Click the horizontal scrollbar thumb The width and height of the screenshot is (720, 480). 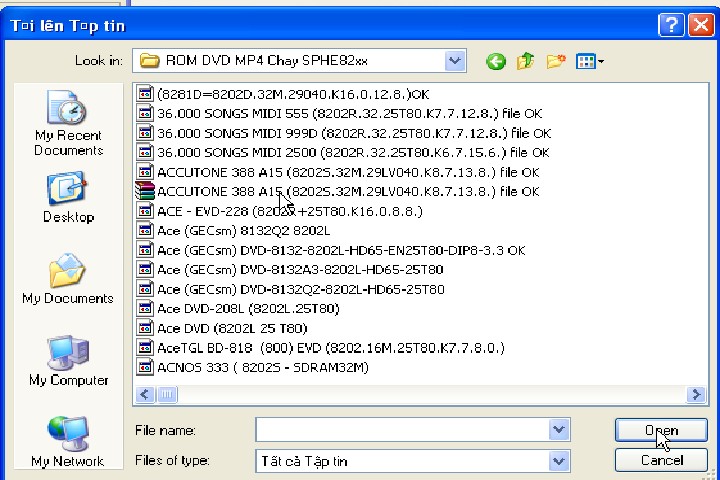(167, 394)
